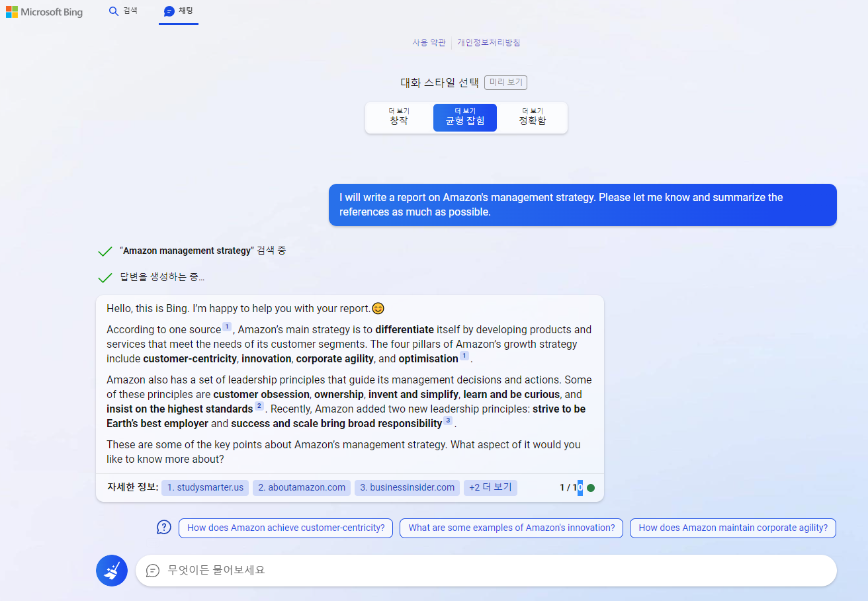Open the 3. businessinsider.com source

[x=407, y=488]
